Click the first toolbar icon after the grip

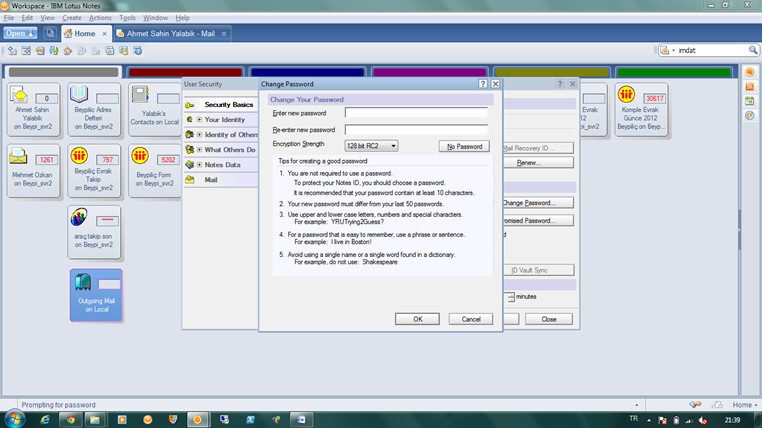tap(12, 51)
